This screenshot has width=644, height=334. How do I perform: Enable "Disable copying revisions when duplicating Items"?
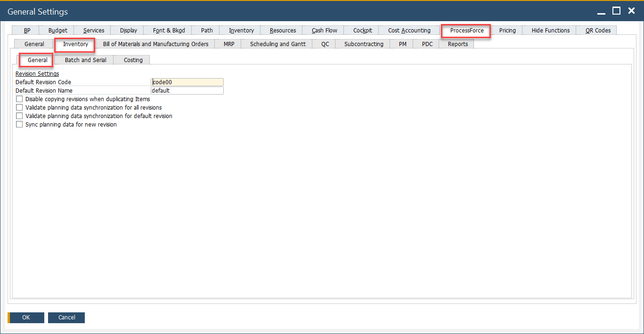[19, 99]
